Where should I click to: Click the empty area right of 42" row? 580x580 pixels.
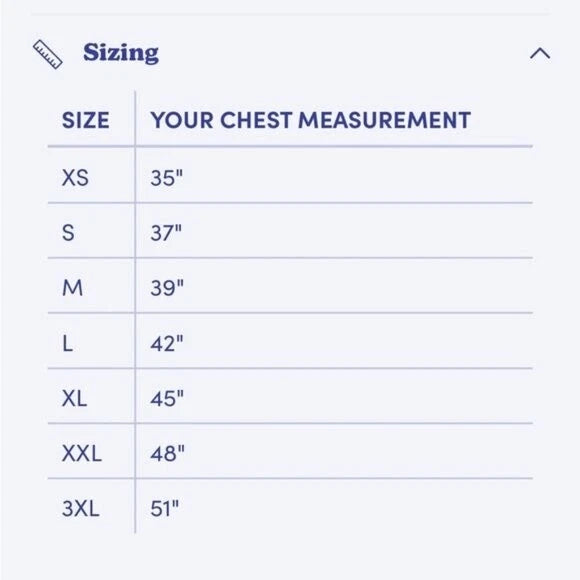358,341
